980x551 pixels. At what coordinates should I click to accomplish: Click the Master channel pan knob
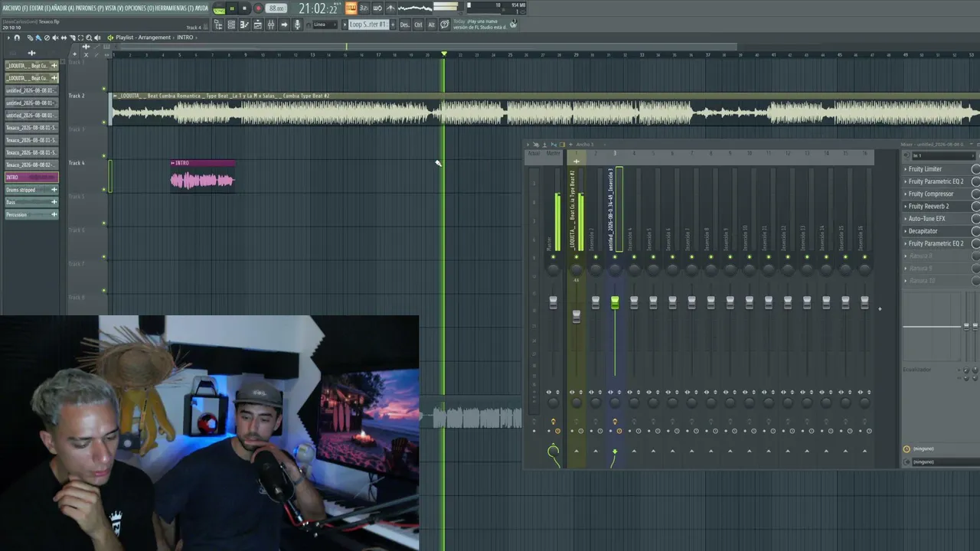click(x=553, y=269)
